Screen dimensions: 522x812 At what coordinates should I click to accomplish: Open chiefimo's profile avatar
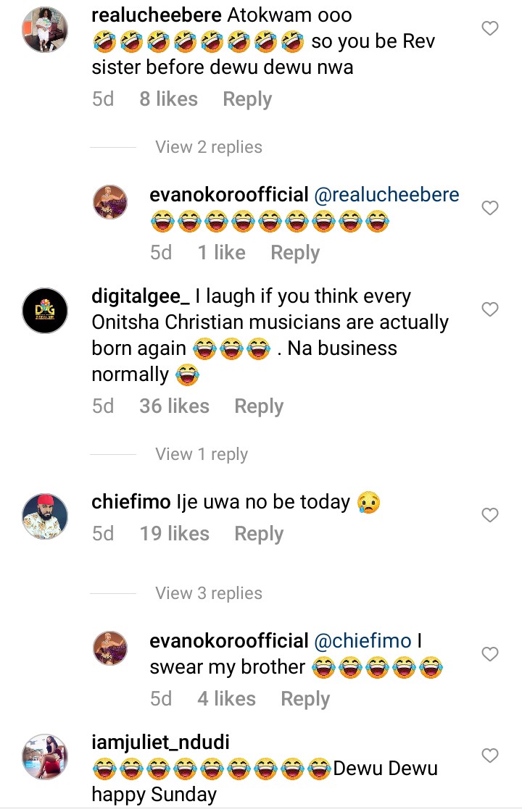pos(45,516)
